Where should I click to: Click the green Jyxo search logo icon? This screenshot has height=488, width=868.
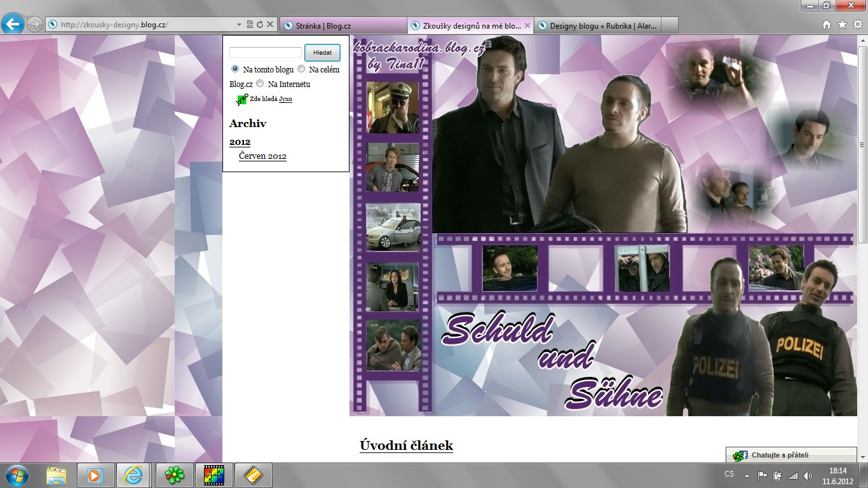(242, 99)
